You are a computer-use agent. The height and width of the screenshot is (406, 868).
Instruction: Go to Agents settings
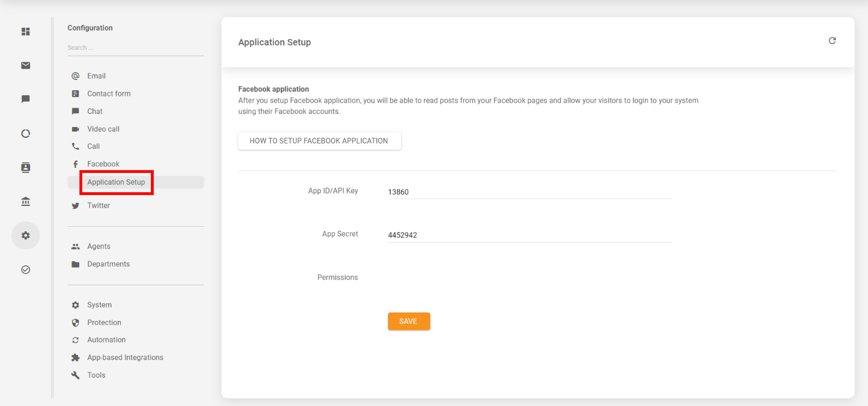tap(99, 246)
